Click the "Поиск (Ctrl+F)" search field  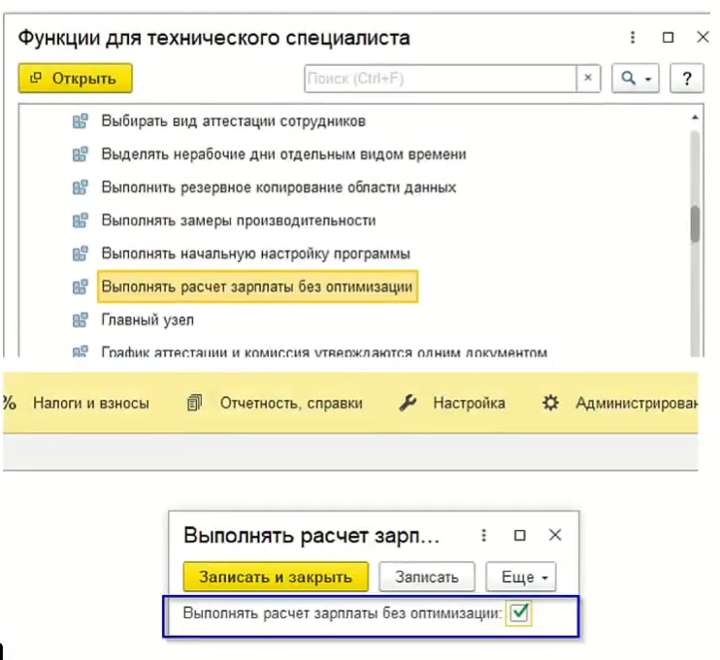[440, 78]
